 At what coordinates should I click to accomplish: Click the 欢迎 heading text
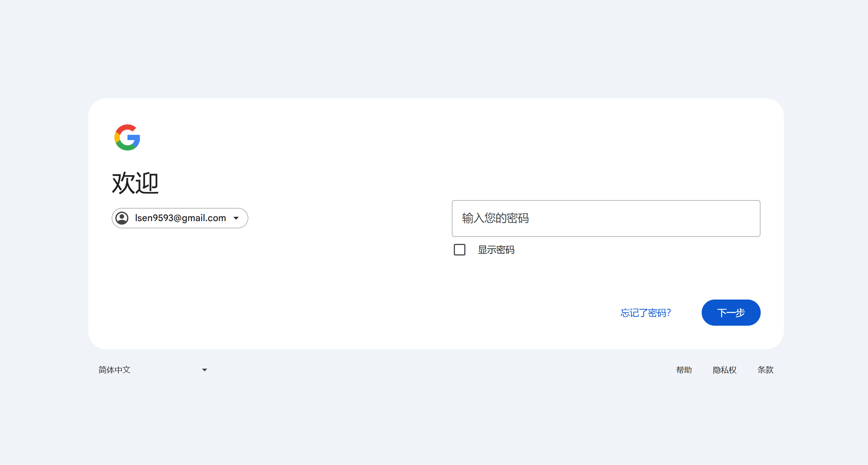(135, 183)
